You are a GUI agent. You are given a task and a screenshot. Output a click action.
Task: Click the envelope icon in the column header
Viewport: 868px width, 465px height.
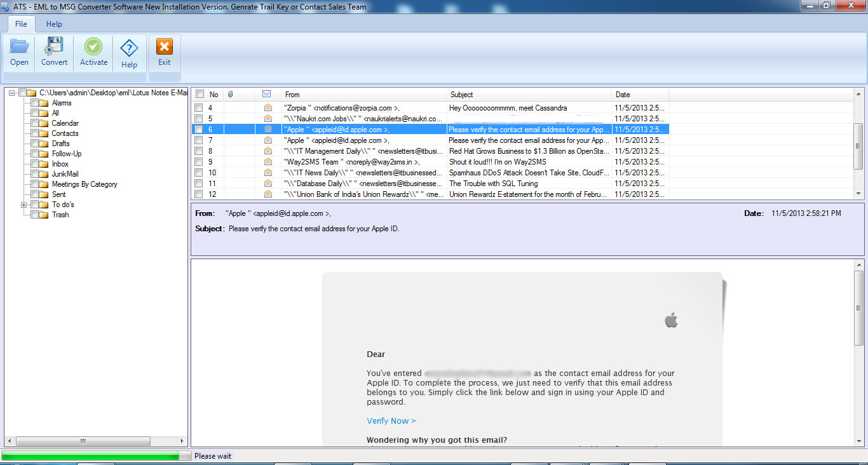tap(266, 93)
